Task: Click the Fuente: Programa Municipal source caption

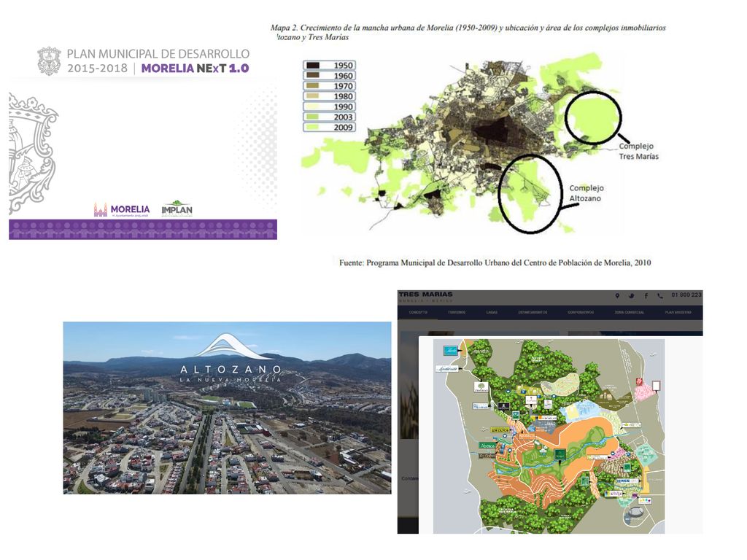Action: click(x=495, y=262)
